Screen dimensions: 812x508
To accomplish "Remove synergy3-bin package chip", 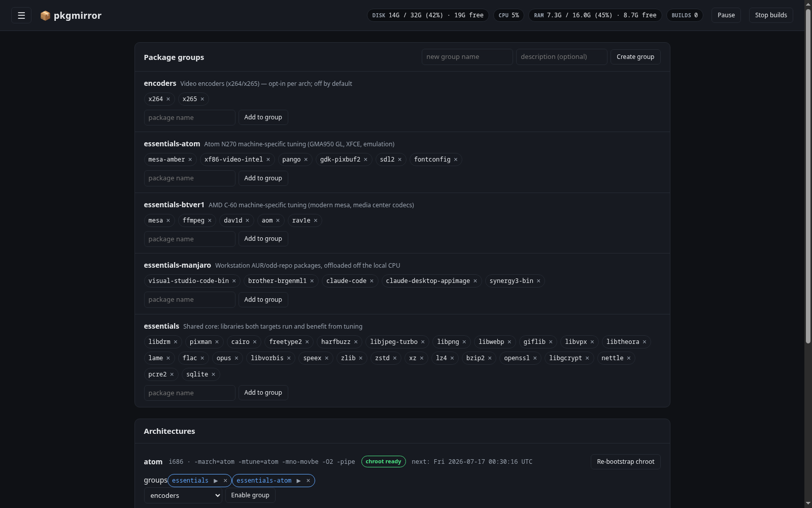I will (x=538, y=281).
